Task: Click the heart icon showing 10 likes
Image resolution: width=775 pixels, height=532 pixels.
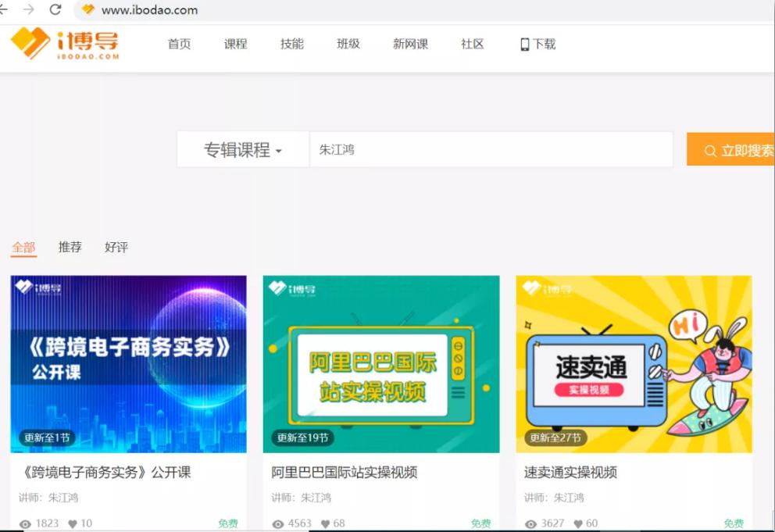Action: pos(73,523)
